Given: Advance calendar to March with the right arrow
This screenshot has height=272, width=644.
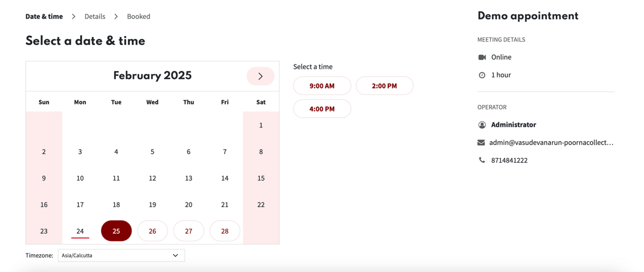Looking at the screenshot, I should 260,76.
